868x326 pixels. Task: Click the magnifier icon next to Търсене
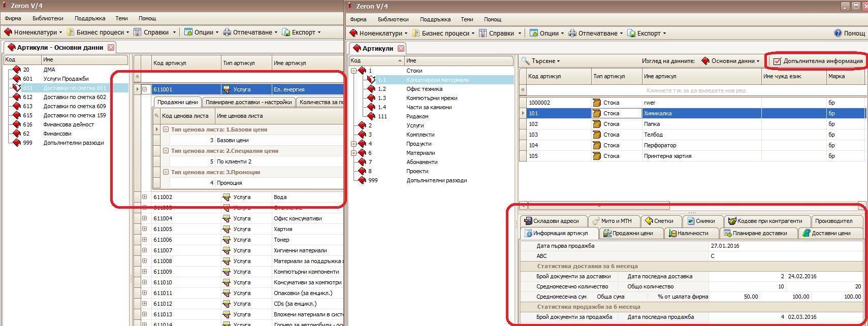click(x=526, y=61)
